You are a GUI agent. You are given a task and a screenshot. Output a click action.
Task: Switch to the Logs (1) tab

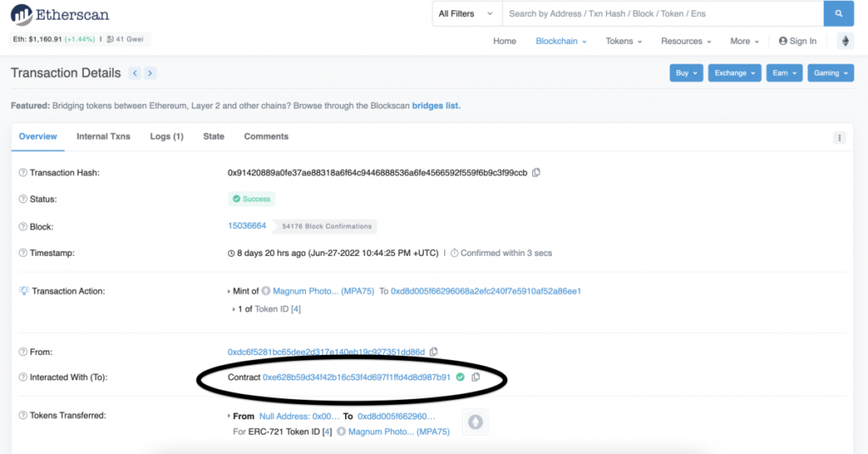click(x=167, y=136)
